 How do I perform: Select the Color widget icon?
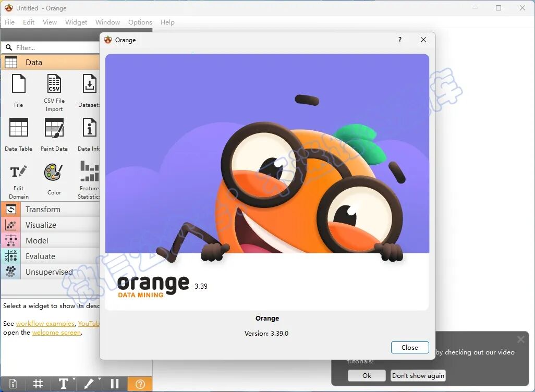click(x=54, y=172)
